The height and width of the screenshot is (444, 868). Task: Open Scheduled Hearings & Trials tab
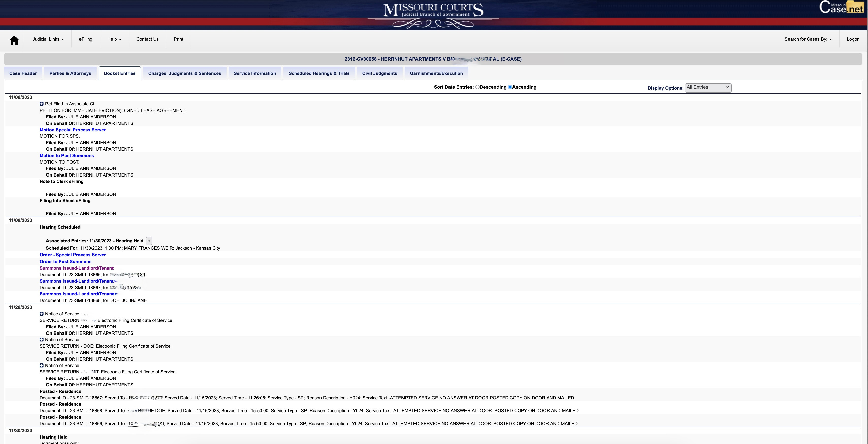pyautogui.click(x=319, y=73)
